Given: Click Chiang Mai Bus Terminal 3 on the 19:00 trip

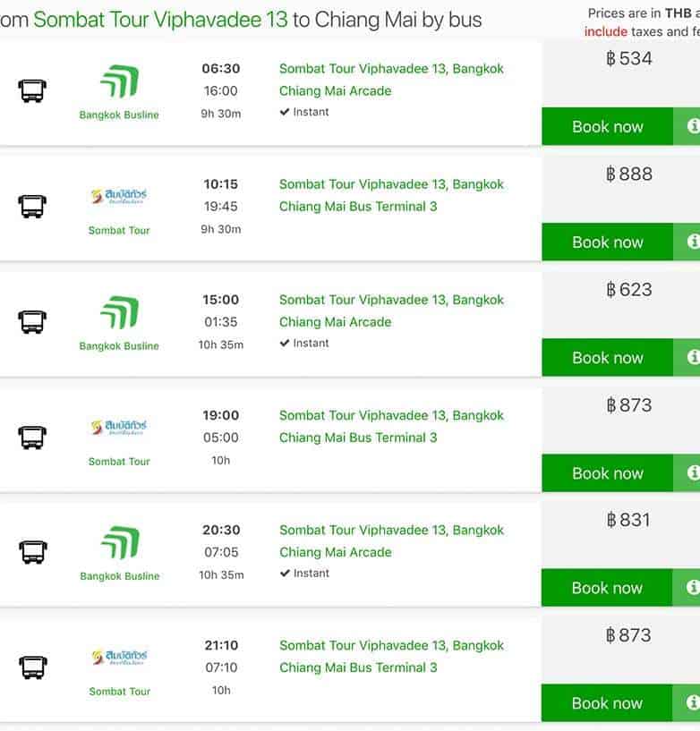Looking at the screenshot, I should pyautogui.click(x=358, y=438).
